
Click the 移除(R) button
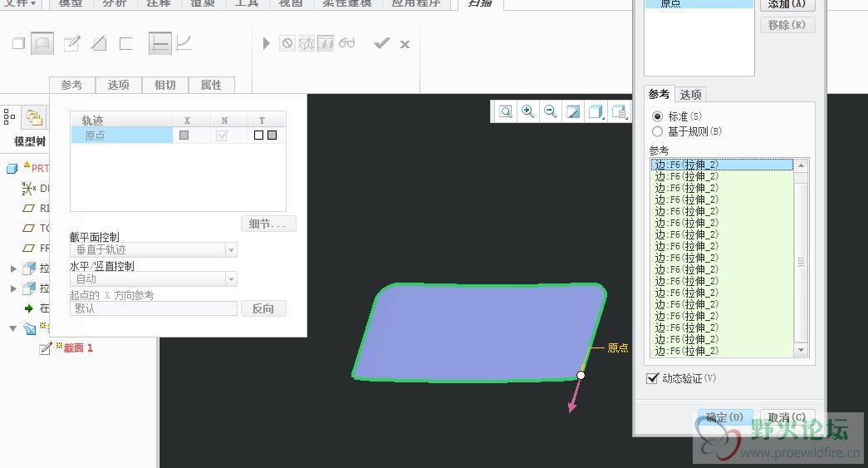[787, 25]
